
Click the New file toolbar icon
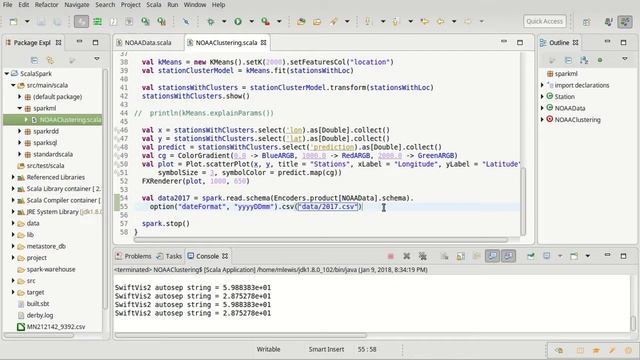pyautogui.click(x=13, y=21)
